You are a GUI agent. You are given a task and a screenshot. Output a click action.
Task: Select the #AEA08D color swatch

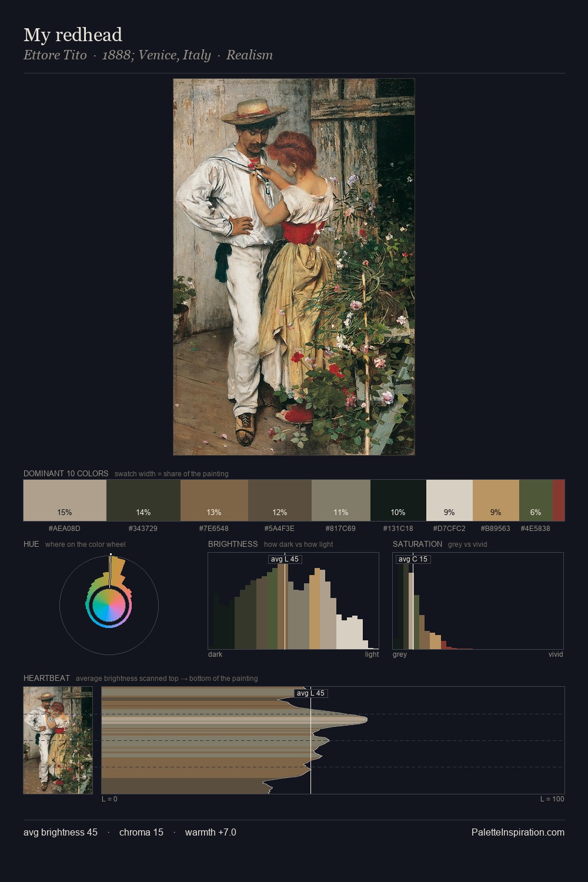coord(65,500)
